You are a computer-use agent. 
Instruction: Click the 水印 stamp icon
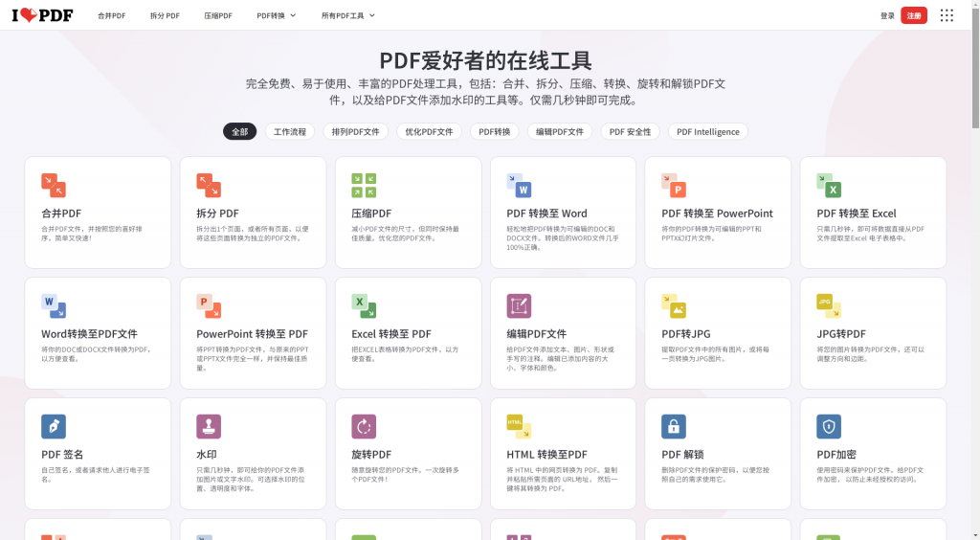pos(209,426)
